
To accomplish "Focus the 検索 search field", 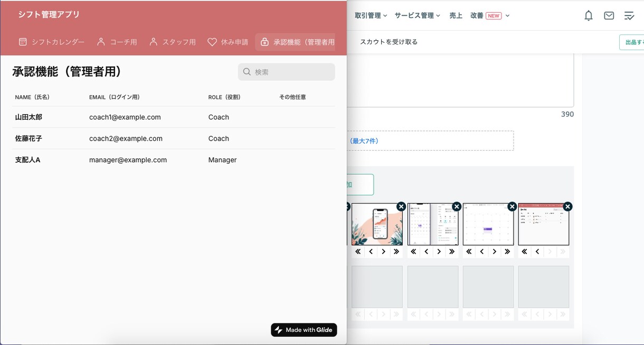I will 286,72.
